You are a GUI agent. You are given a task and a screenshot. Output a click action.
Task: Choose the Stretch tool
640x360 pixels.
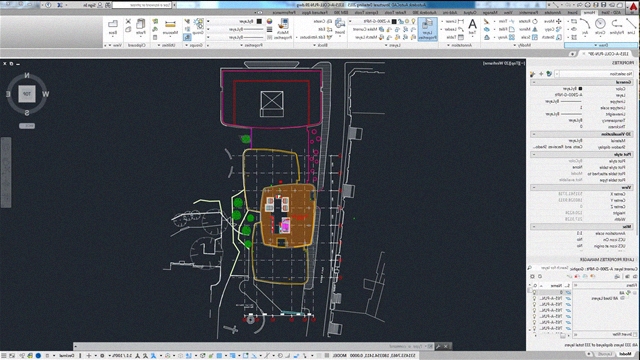click(x=552, y=37)
